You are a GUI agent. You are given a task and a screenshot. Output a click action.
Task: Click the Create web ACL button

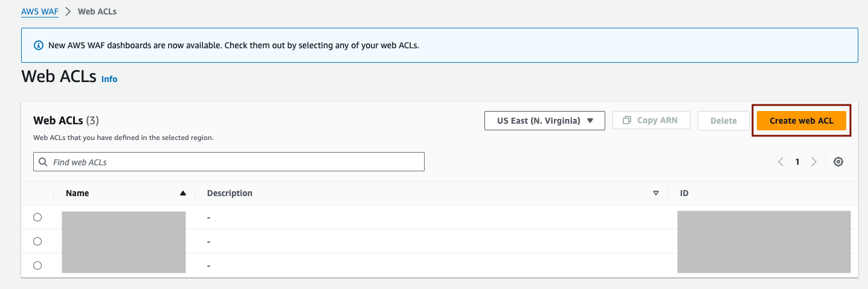(x=802, y=121)
